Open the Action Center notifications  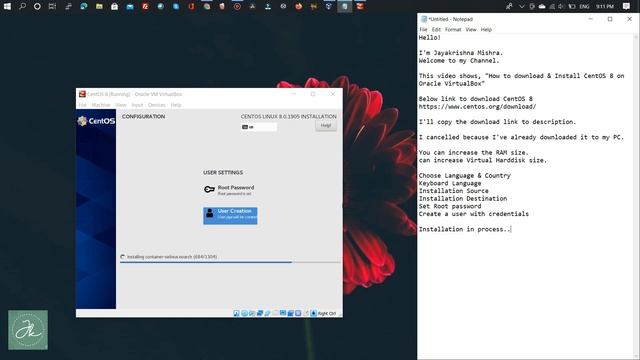(x=627, y=6)
